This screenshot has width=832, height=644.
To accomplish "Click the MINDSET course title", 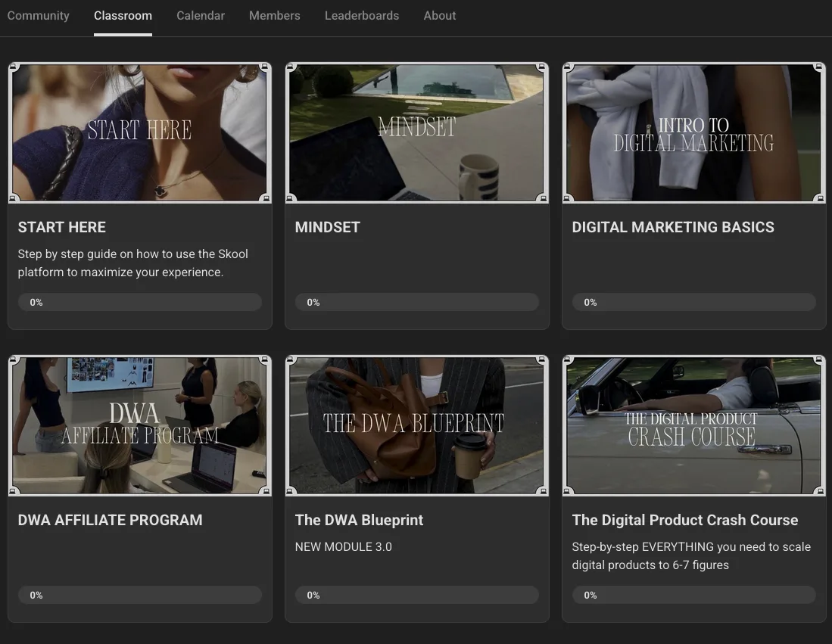I will click(x=327, y=227).
